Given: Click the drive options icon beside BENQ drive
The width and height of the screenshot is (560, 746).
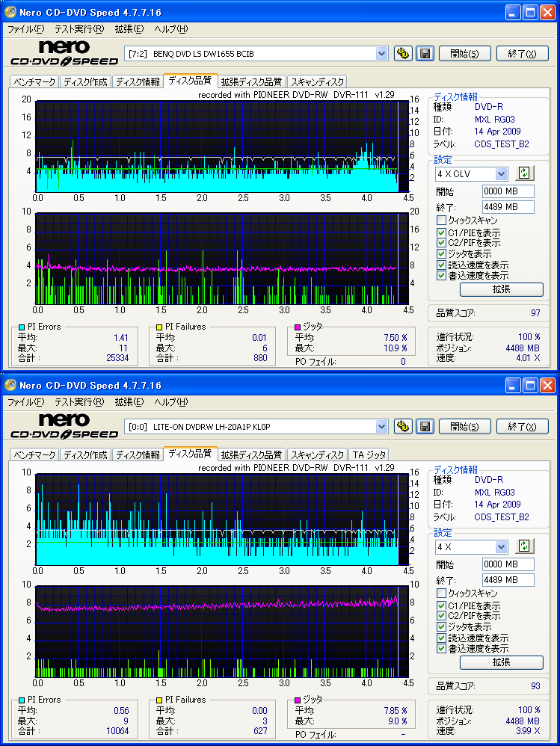Looking at the screenshot, I should [403, 53].
